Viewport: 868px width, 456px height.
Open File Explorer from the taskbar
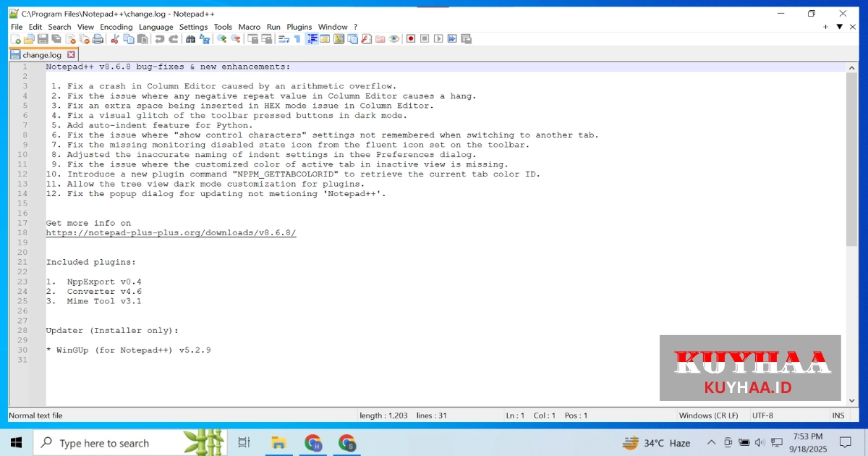278,442
